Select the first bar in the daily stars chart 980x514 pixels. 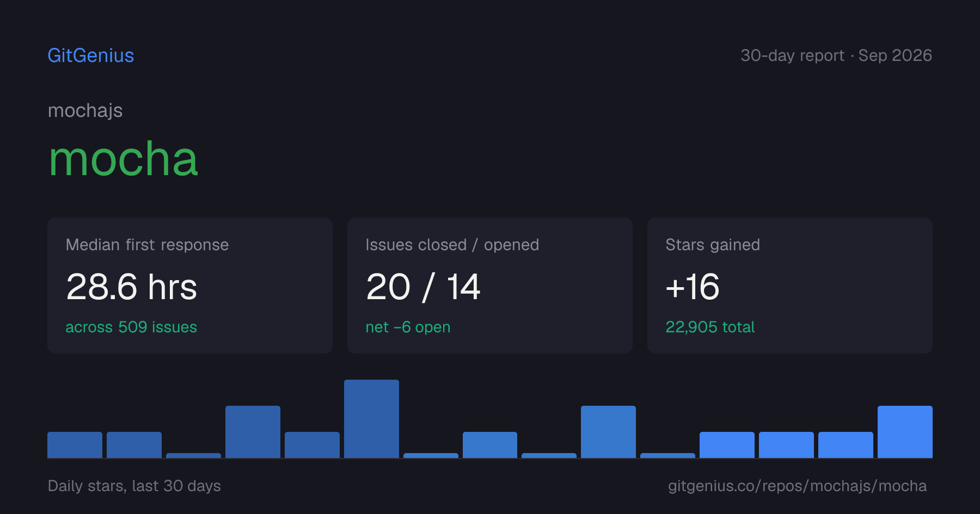point(75,445)
